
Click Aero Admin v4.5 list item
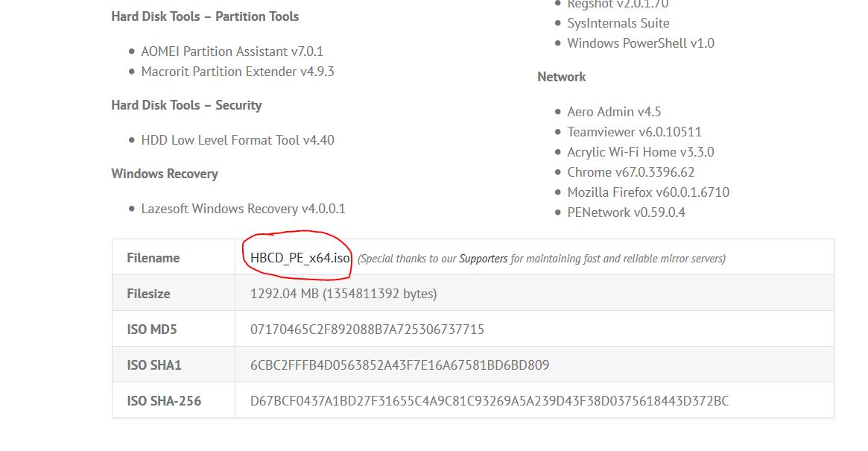click(x=614, y=112)
